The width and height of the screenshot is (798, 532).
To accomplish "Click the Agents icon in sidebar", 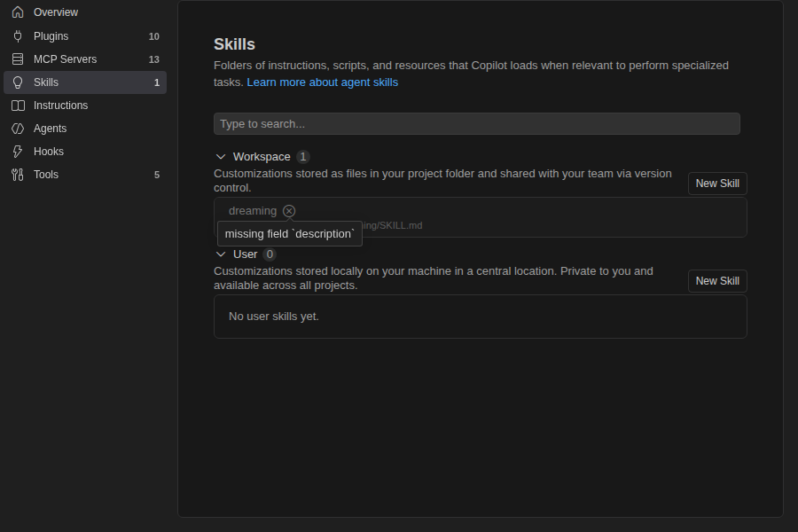I will pyautogui.click(x=18, y=129).
